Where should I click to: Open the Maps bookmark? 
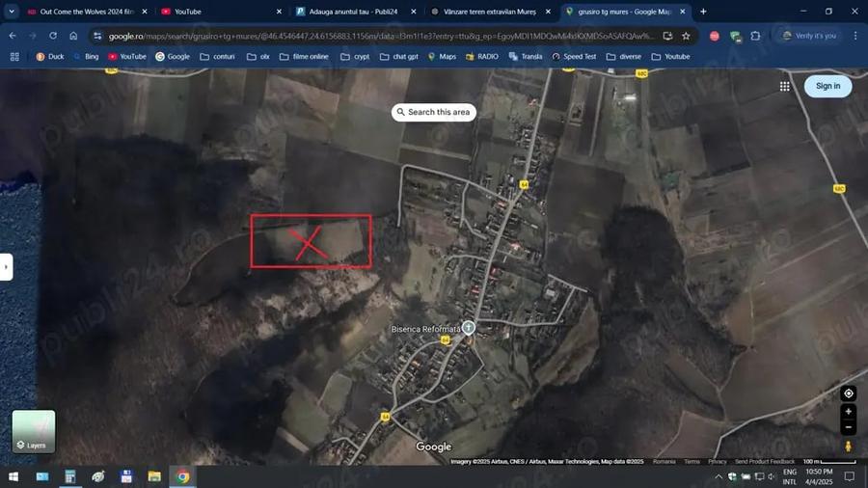[442, 57]
